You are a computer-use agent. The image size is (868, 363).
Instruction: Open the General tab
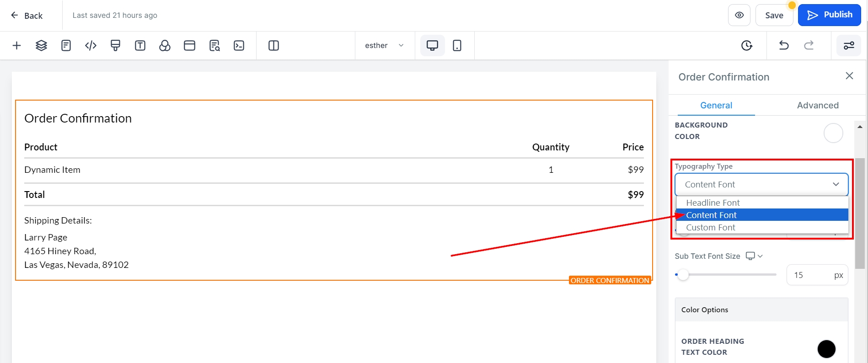point(716,105)
